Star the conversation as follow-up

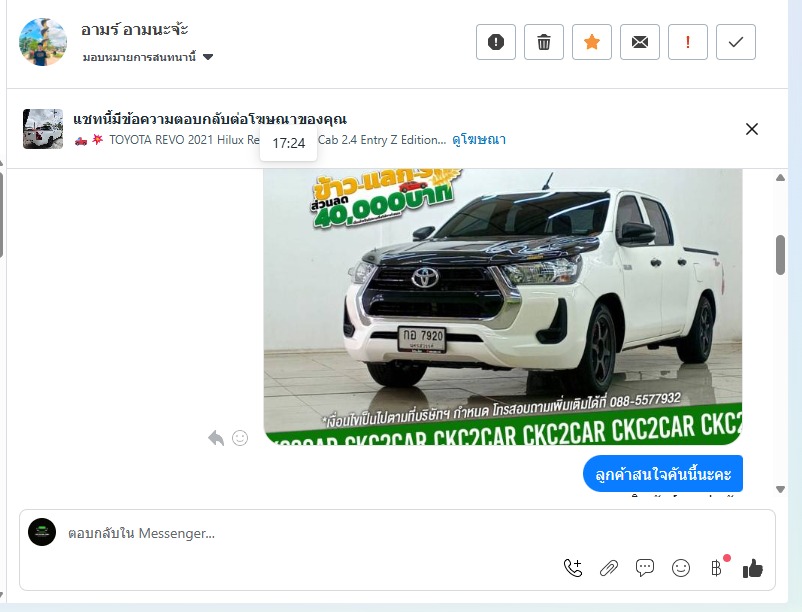[592, 42]
